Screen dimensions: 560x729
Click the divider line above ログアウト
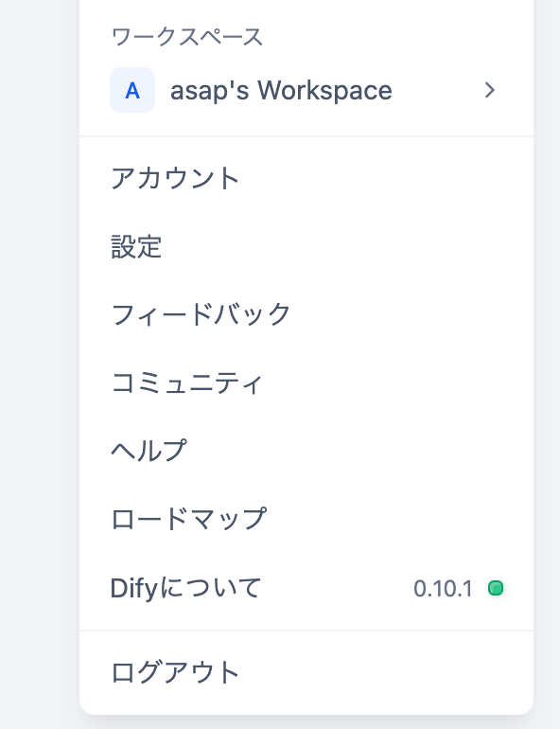click(306, 631)
